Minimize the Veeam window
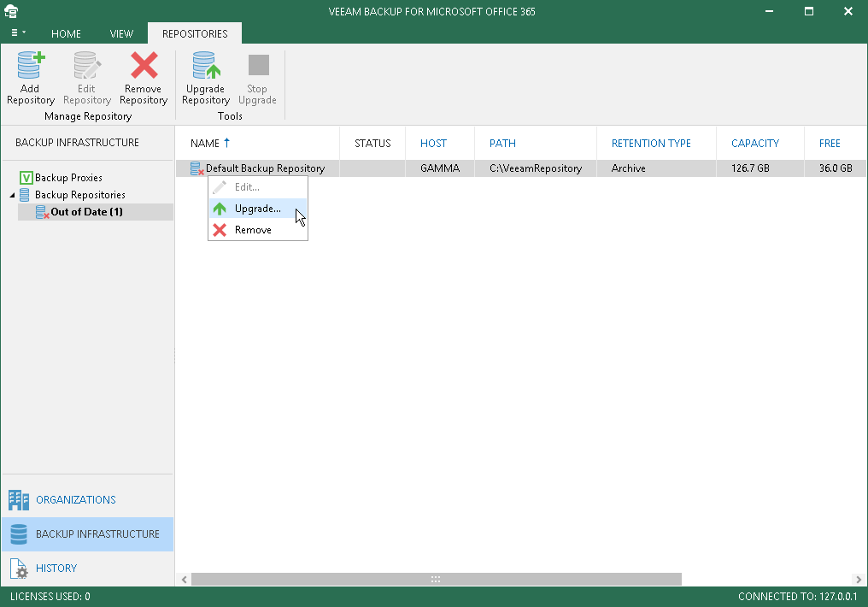 tap(769, 11)
